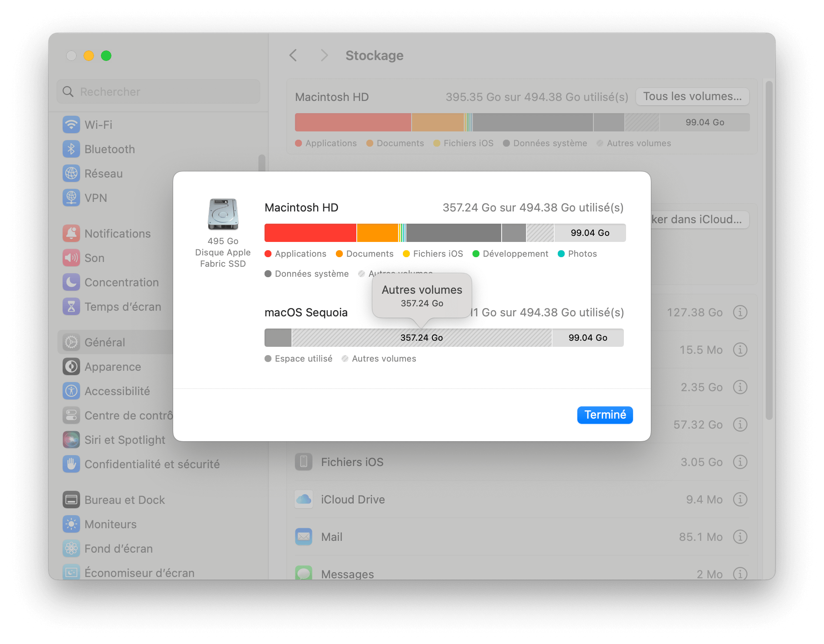The height and width of the screenshot is (644, 824).
Task: Select the Général gear icon
Action: [71, 342]
